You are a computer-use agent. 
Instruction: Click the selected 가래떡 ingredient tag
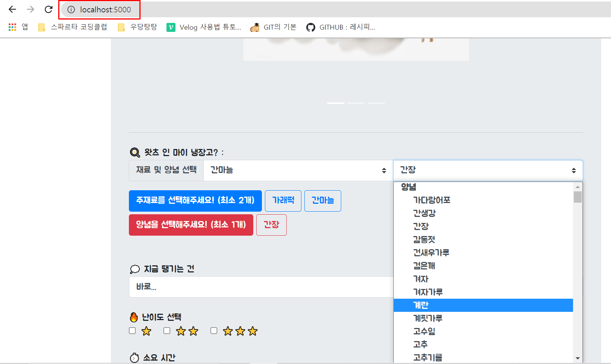283,201
